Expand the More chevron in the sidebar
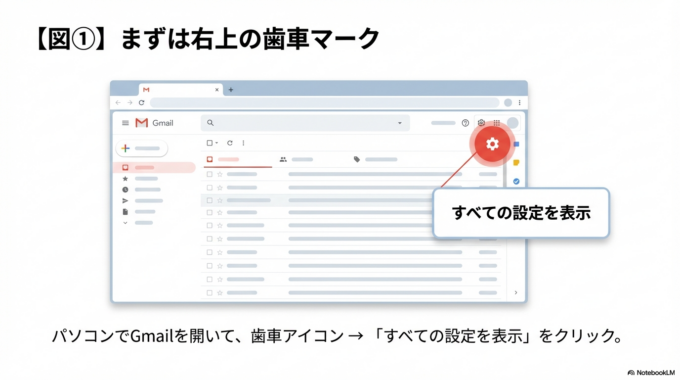The height and width of the screenshot is (380, 680). pos(125,223)
